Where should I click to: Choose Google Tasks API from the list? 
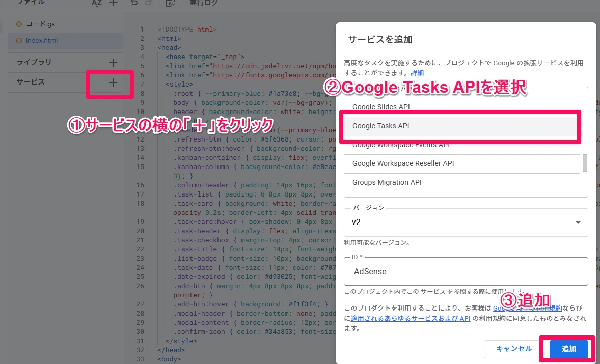462,126
